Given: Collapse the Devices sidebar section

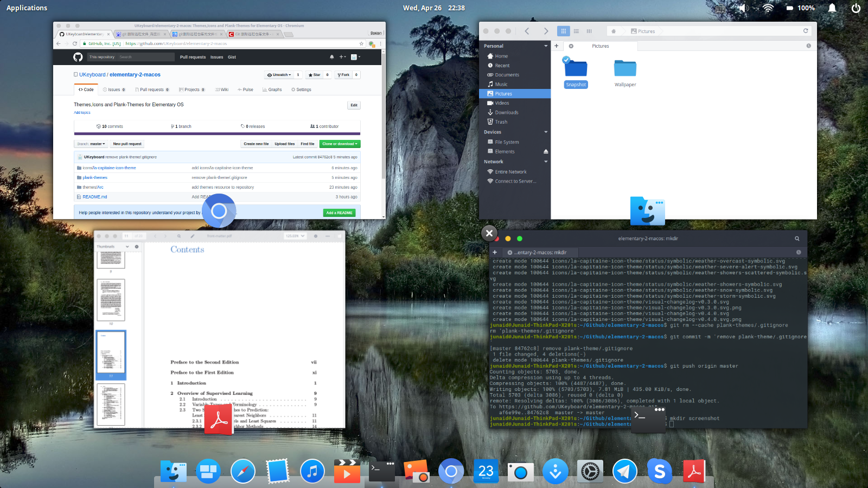Looking at the screenshot, I should tap(546, 132).
